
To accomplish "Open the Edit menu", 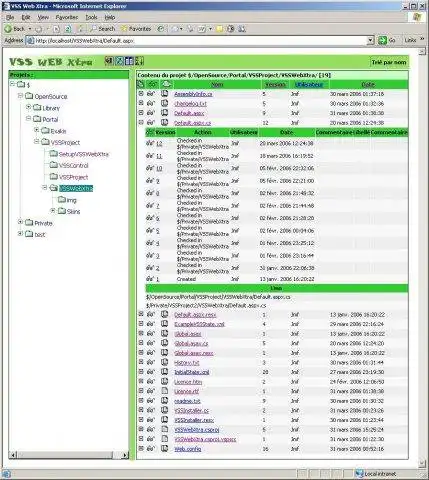I will (x=26, y=17).
